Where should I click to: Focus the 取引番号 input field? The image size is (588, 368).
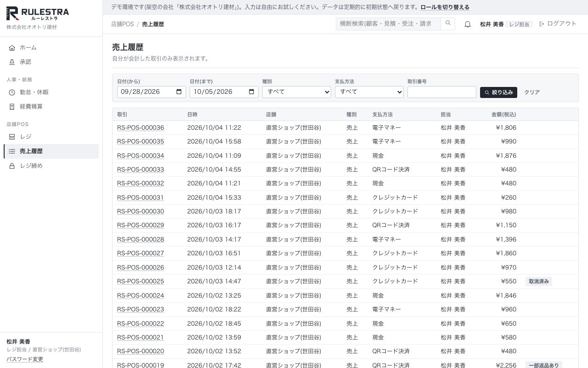pos(442,92)
